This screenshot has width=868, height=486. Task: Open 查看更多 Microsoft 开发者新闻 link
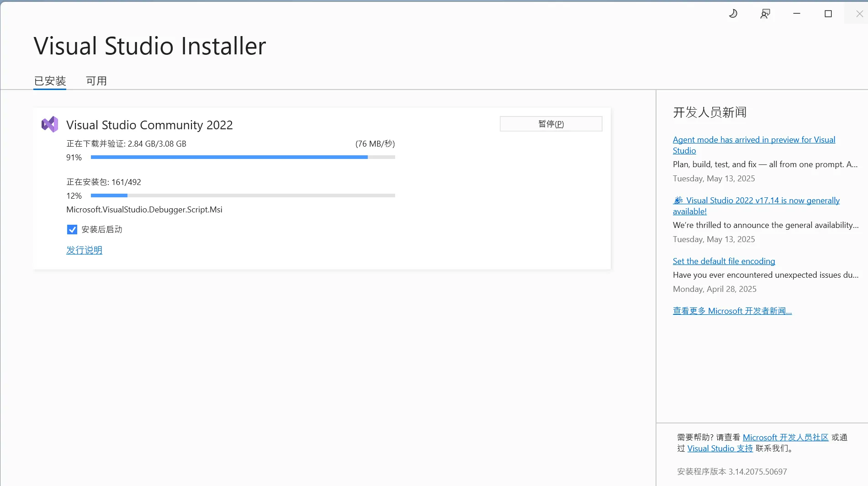pyautogui.click(x=732, y=311)
